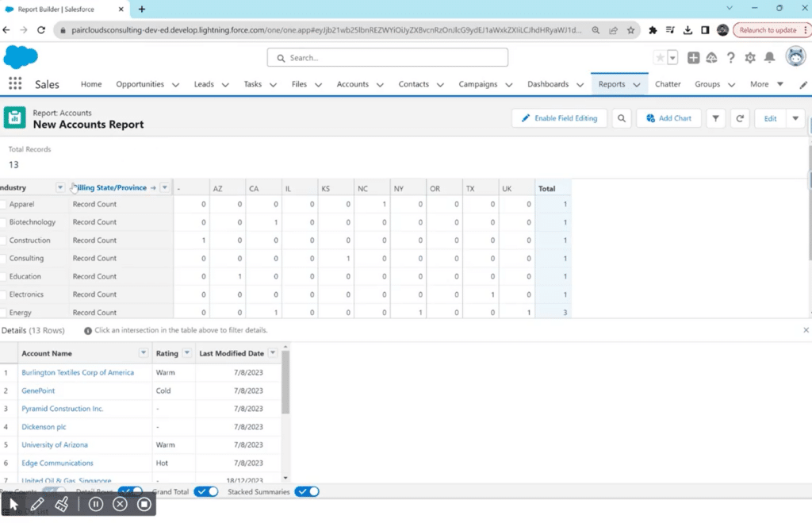The image size is (812, 523).
Task: Click the report search magnifier button
Action: click(622, 118)
